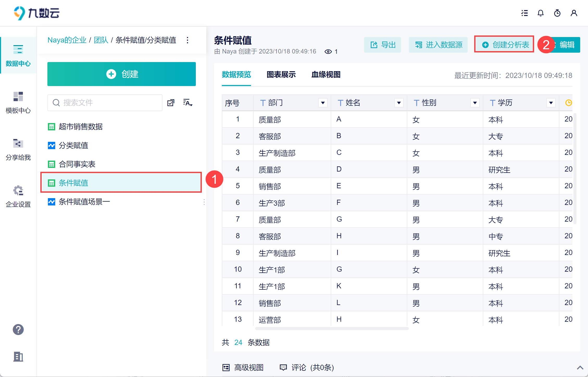This screenshot has height=377, width=588.
Task: Click the task list icon in header
Action: [524, 13]
